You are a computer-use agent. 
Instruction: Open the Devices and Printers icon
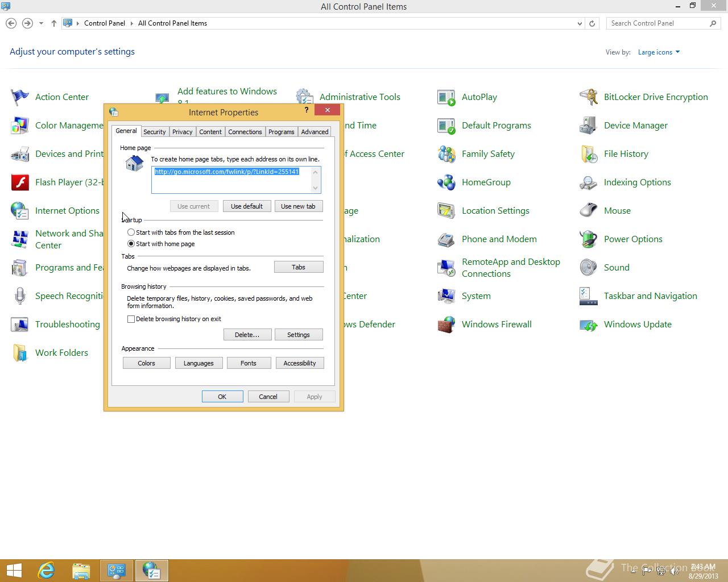tap(20, 154)
